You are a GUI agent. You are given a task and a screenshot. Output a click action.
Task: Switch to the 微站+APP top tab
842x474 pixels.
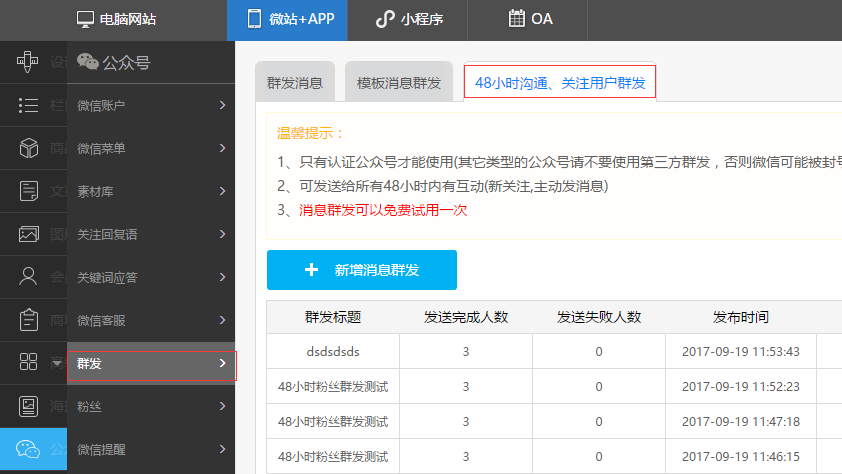click(x=287, y=20)
